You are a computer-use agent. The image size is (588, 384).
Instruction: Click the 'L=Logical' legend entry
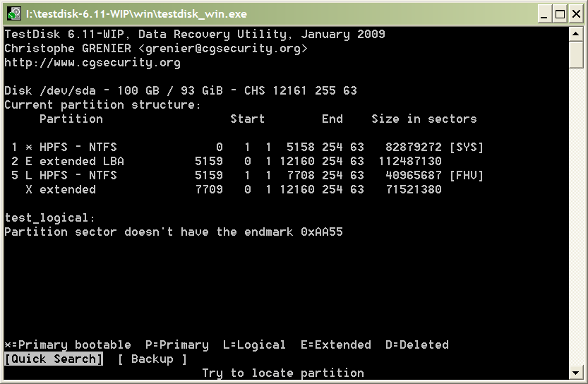click(x=254, y=345)
